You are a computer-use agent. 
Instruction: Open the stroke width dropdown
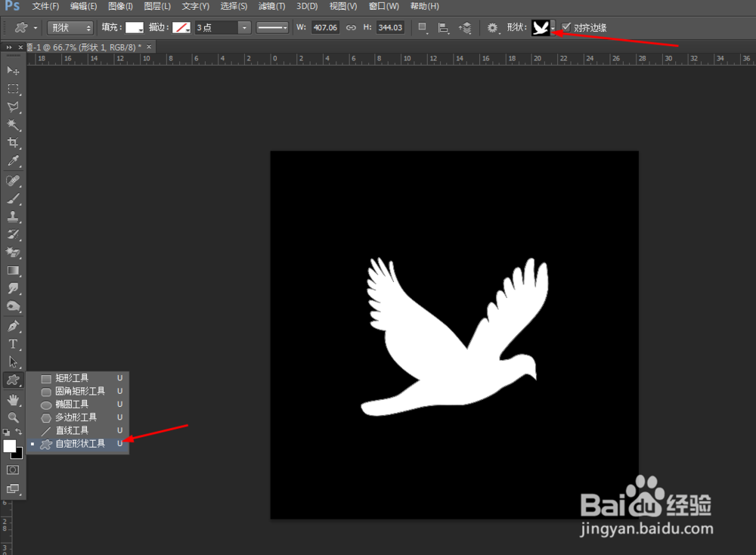tap(244, 27)
